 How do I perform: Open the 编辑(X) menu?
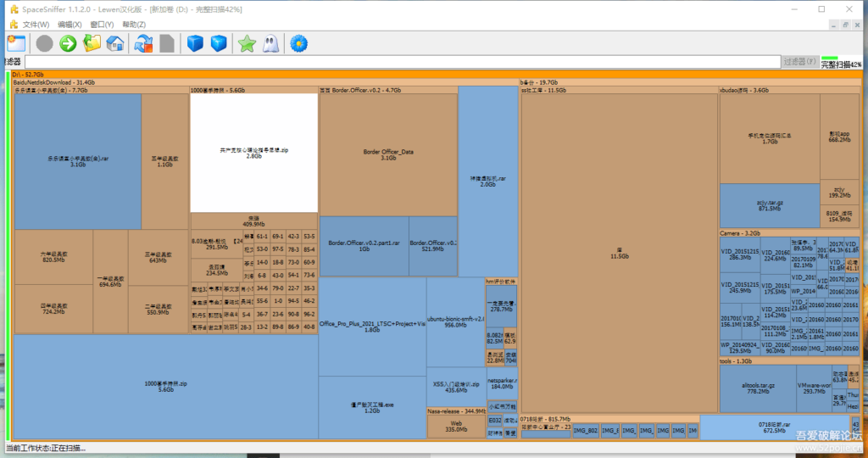70,25
